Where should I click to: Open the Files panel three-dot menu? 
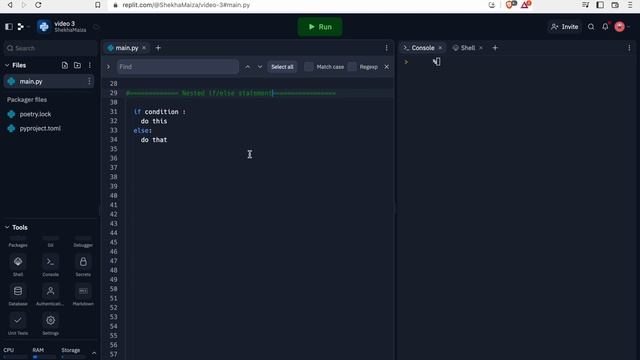[x=90, y=65]
